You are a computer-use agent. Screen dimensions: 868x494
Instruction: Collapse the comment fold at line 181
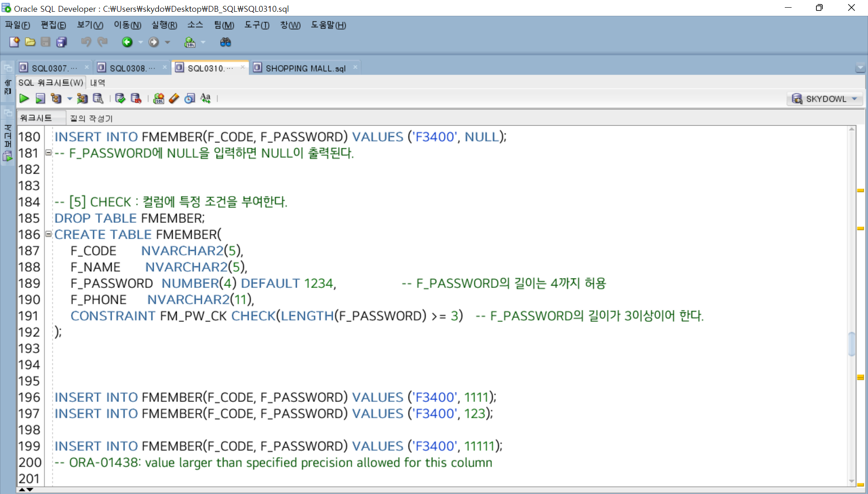tap(48, 153)
